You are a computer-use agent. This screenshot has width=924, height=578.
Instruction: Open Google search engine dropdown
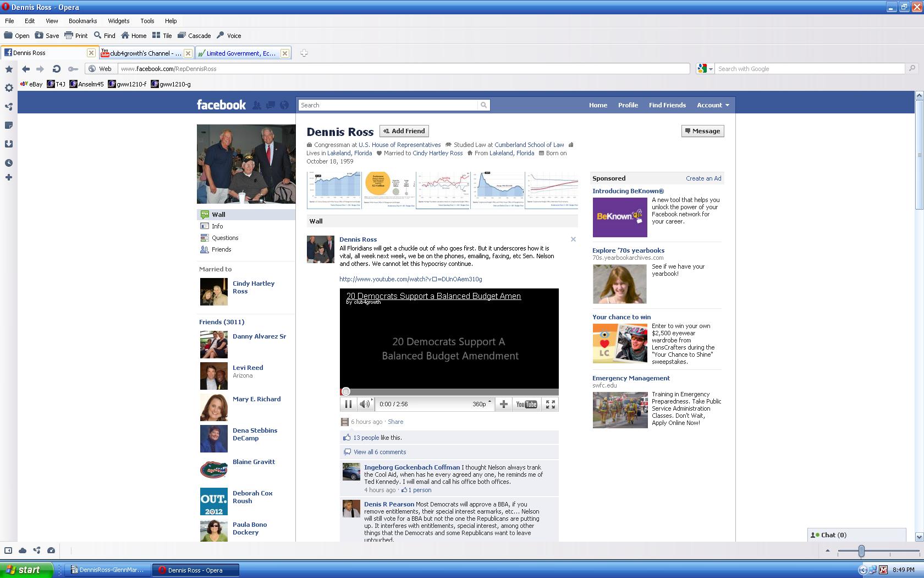point(705,69)
